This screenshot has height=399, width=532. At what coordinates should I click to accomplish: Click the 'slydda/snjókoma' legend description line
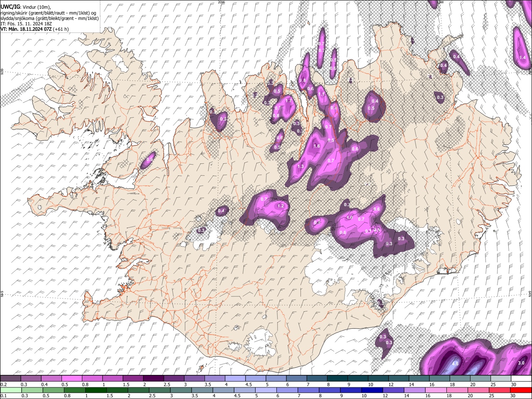(x=49, y=18)
